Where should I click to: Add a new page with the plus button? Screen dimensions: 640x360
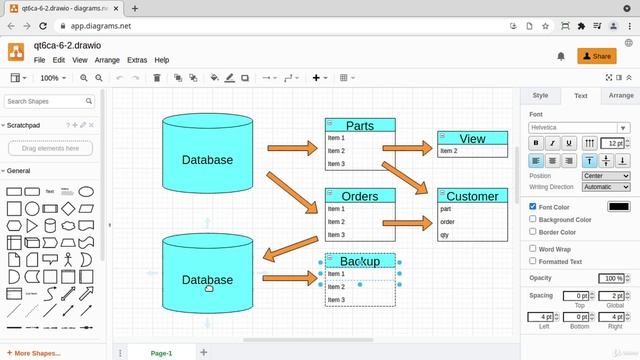(204, 352)
